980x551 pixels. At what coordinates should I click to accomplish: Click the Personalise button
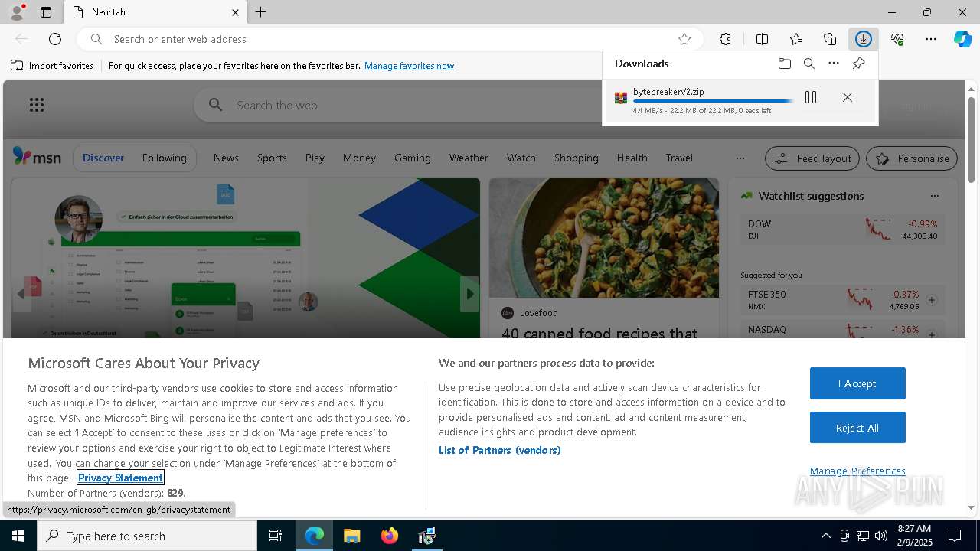[912, 158]
